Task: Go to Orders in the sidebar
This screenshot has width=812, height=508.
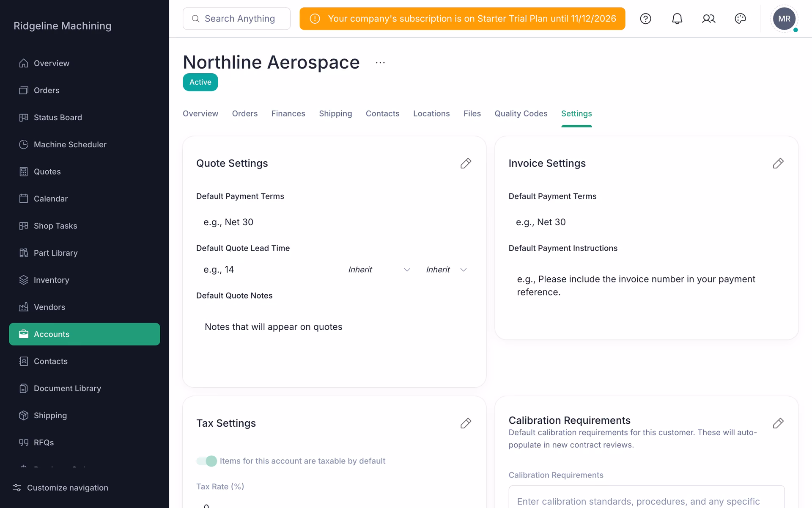Action: [x=85, y=90]
